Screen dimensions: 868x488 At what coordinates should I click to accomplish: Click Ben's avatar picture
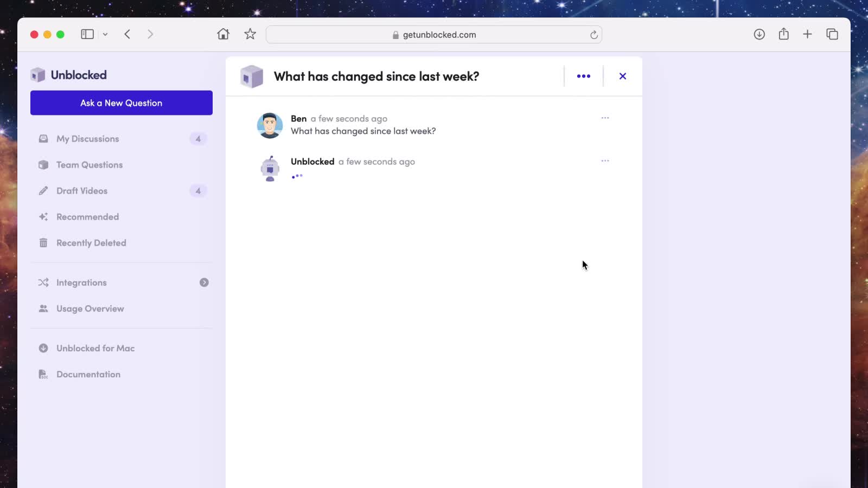click(270, 125)
